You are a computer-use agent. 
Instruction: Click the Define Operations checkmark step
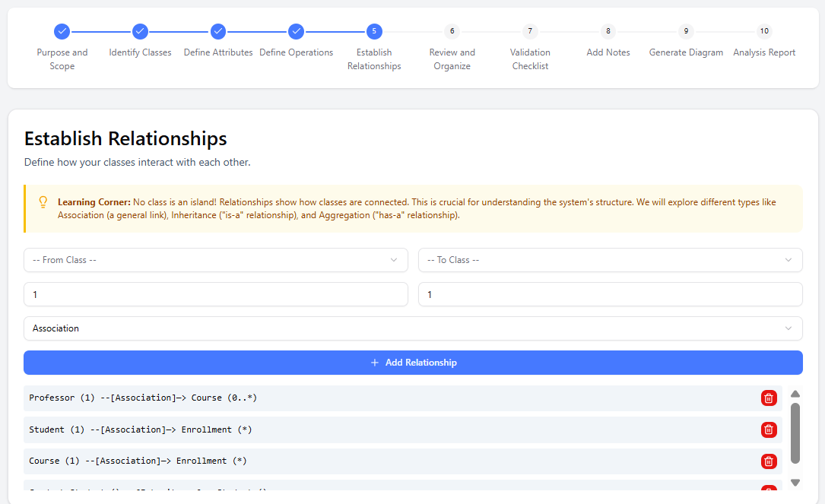(x=296, y=31)
